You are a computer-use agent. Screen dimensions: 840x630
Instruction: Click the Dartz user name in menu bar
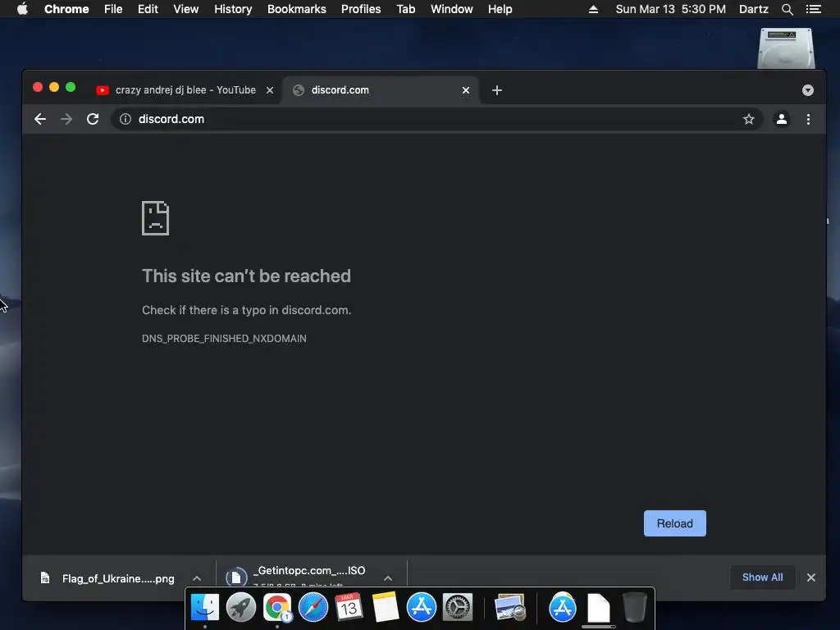click(x=753, y=9)
